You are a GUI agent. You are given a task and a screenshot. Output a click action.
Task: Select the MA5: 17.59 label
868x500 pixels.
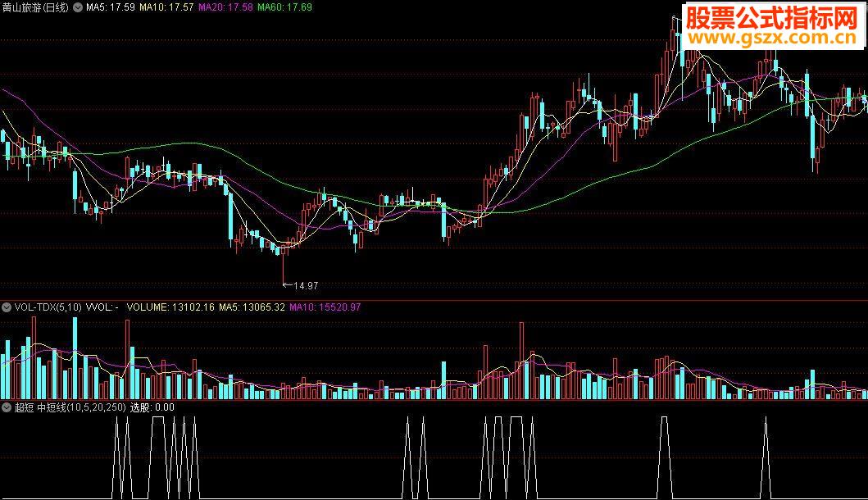point(110,7)
